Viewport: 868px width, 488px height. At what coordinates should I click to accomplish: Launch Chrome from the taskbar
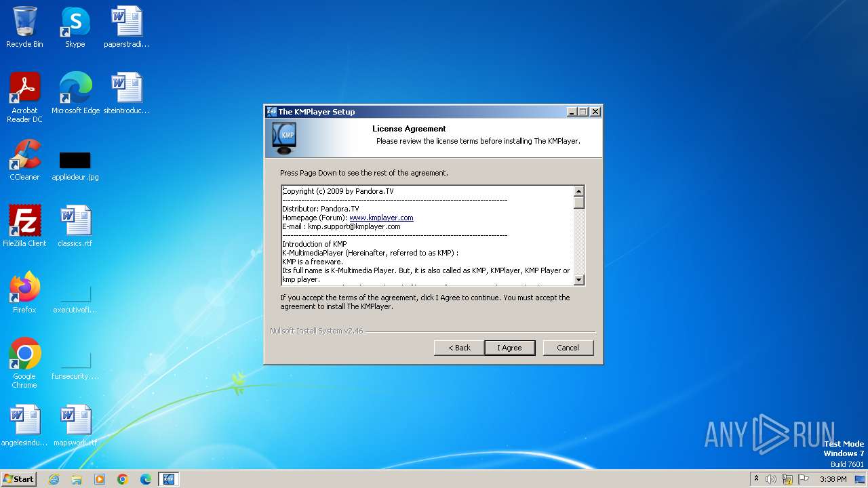[123, 479]
